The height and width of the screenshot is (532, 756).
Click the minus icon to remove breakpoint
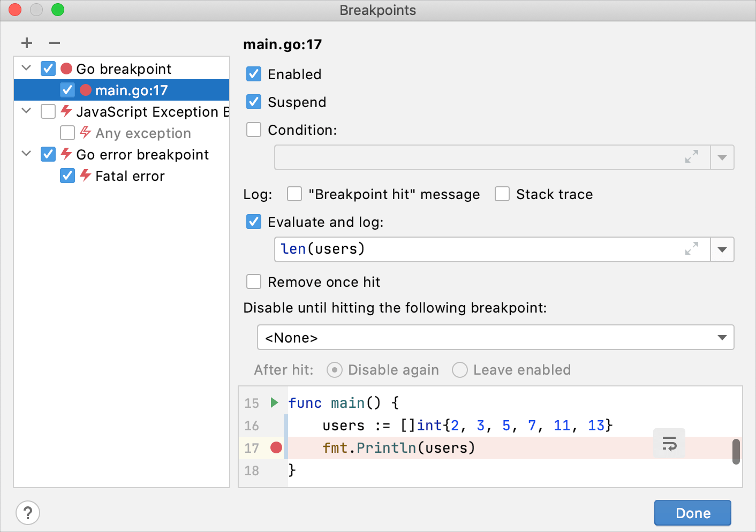[x=55, y=43]
